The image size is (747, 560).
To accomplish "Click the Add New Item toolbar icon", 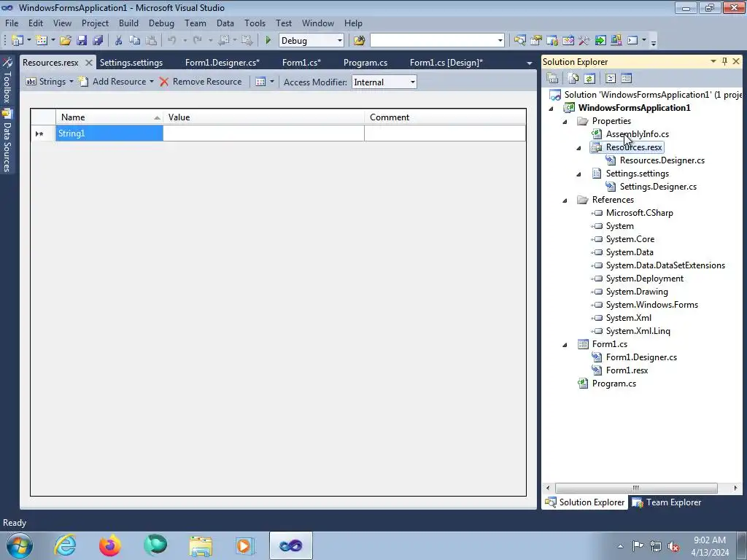I will pyautogui.click(x=42, y=41).
